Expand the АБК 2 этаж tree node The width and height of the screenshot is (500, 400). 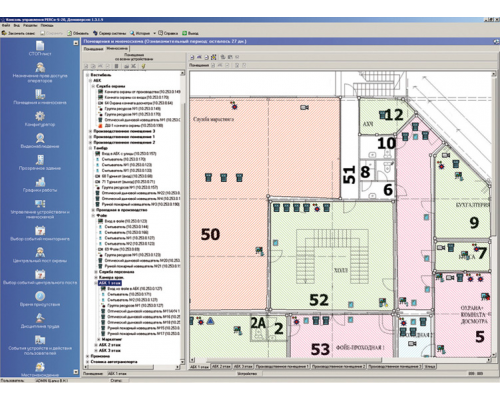coord(96,345)
